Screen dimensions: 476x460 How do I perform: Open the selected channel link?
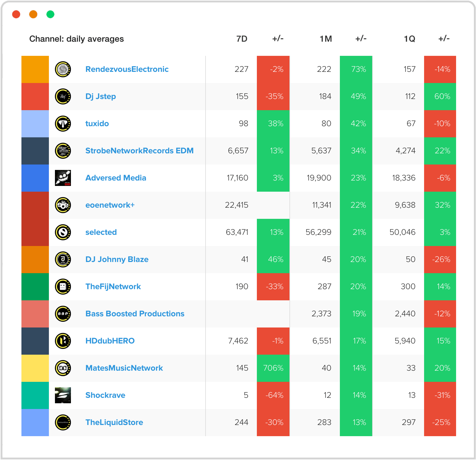point(101,232)
